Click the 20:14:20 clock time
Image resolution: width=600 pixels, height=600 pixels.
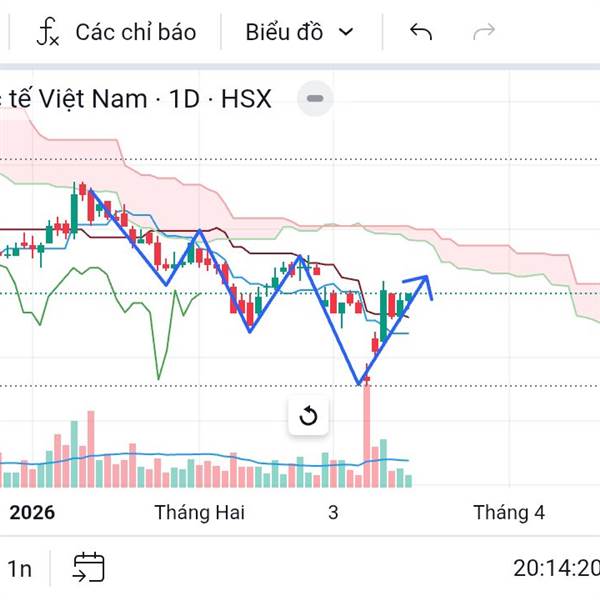(556, 569)
